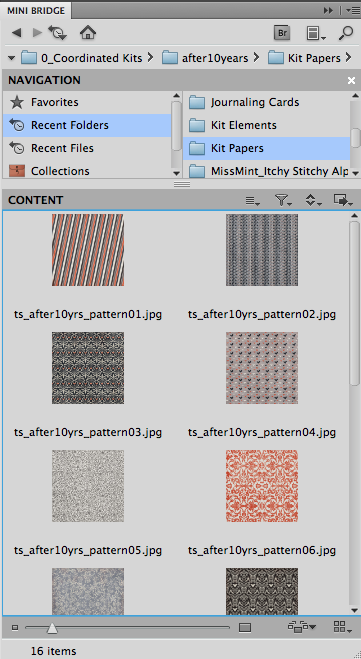The image size is (361, 659).
Task: Click the Collections briefcase icon
Action: pos(17,171)
